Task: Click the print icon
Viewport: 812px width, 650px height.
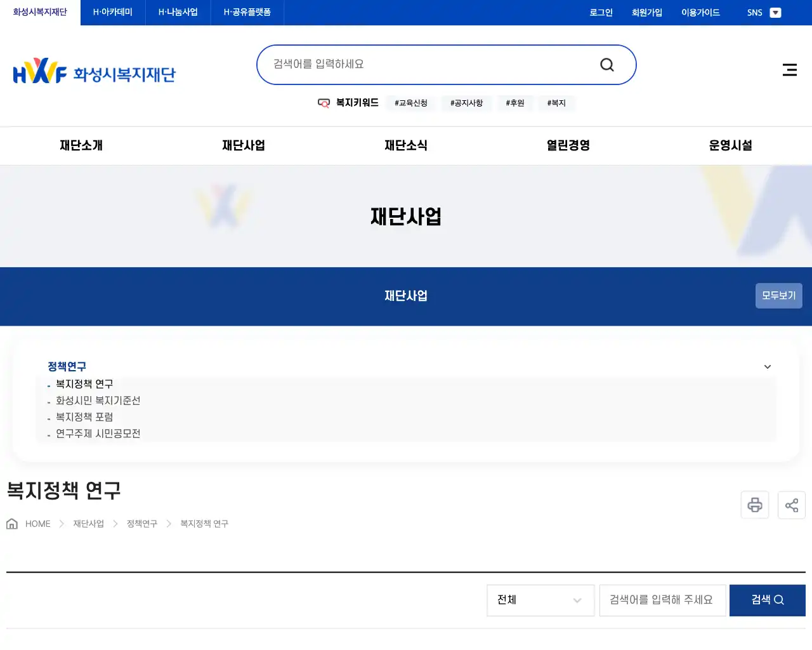Action: point(755,505)
